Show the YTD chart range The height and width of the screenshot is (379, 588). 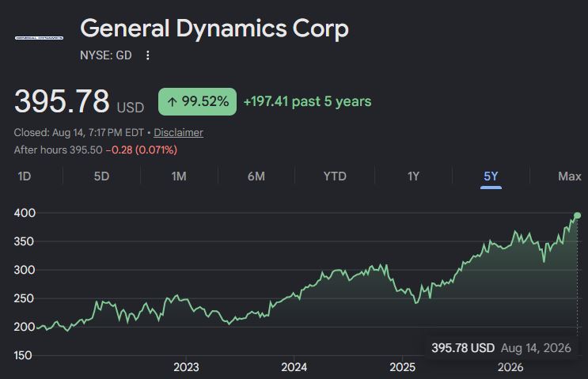pos(335,176)
